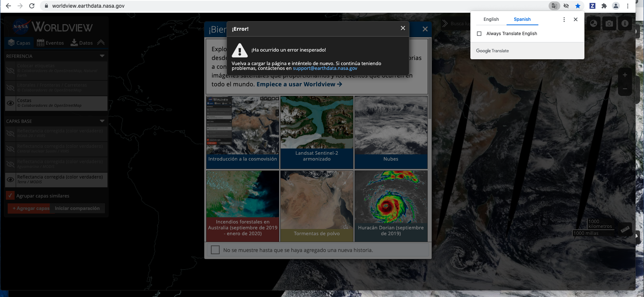The width and height of the screenshot is (644, 297).
Task: Reload the page with refresh icon
Action: 32,6
